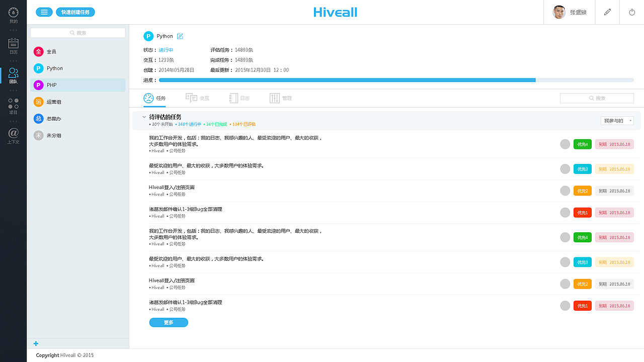Click assignee circle of second 优先3 task
The height and width of the screenshot is (362, 644).
point(565,262)
